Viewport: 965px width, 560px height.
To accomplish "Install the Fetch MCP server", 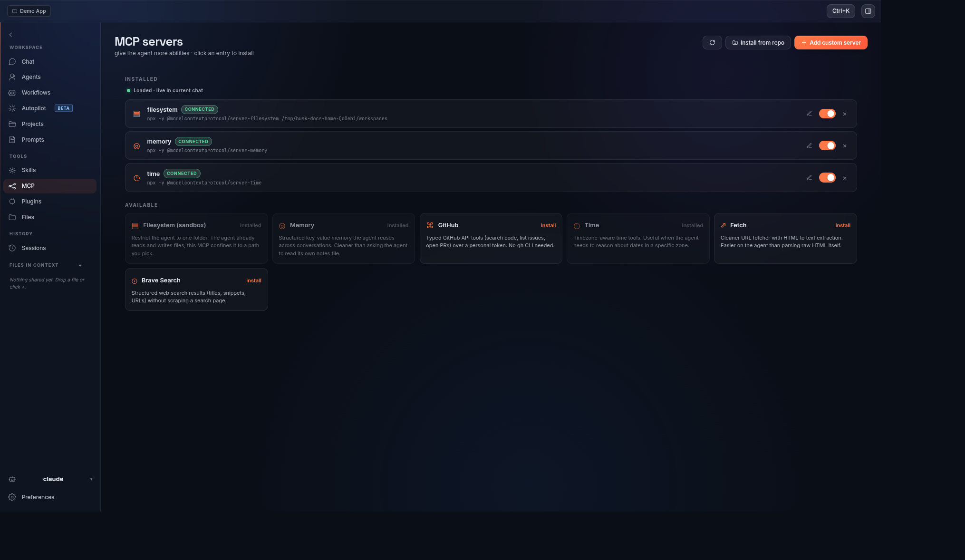I will [842, 226].
